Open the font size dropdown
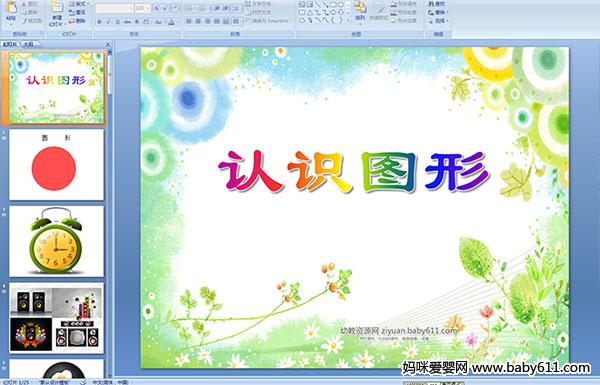The height and width of the screenshot is (385, 600). 142,8
